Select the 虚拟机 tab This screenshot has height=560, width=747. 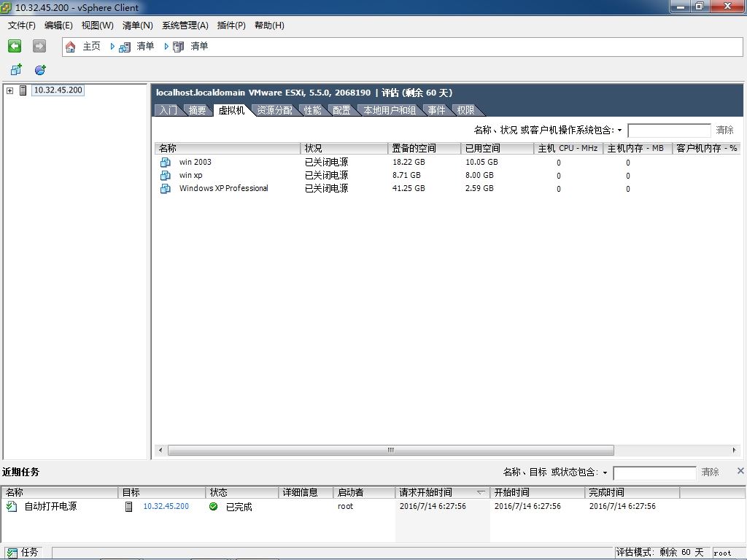click(x=231, y=110)
